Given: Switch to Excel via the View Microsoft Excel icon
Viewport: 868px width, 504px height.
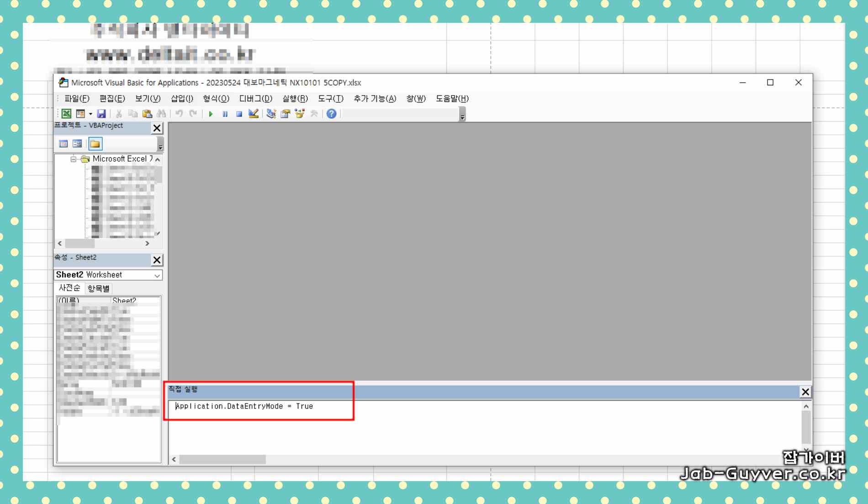Looking at the screenshot, I should [x=67, y=114].
